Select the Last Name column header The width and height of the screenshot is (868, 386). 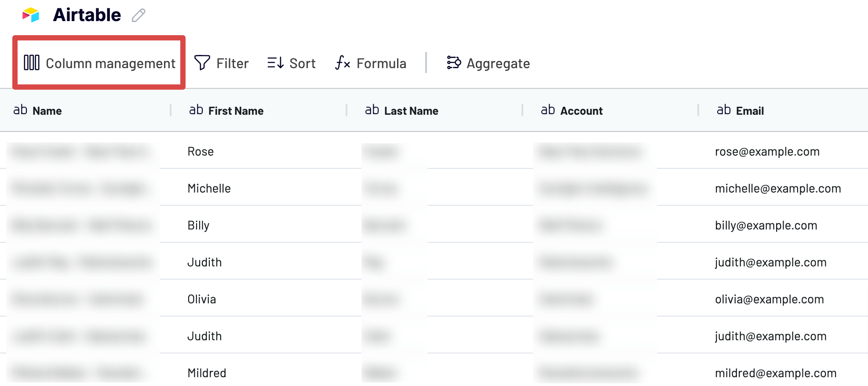[x=411, y=111]
